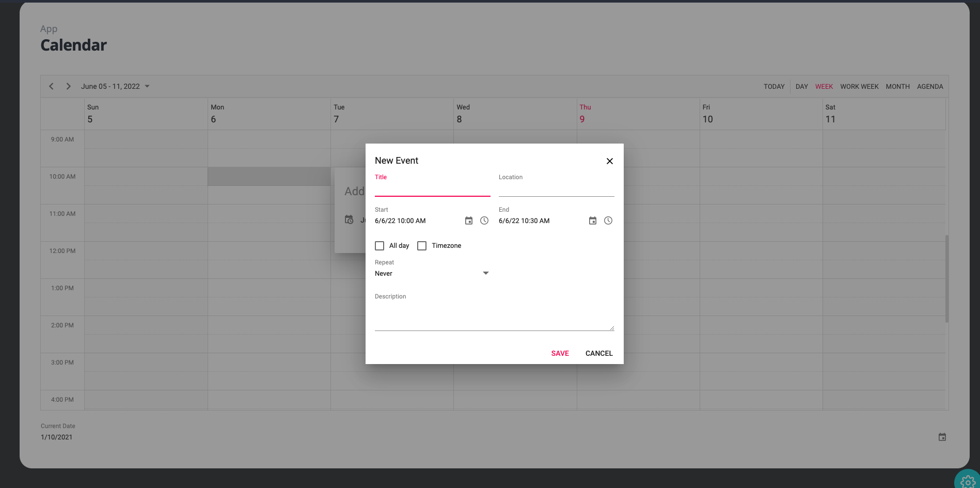980x488 pixels.
Task: Select Wed 8 day header
Action: coord(515,114)
